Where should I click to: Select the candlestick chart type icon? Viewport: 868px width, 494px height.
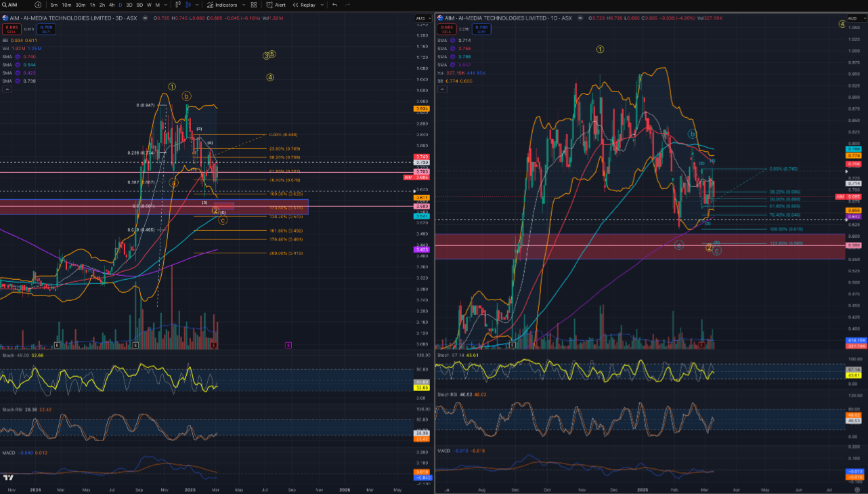point(188,5)
